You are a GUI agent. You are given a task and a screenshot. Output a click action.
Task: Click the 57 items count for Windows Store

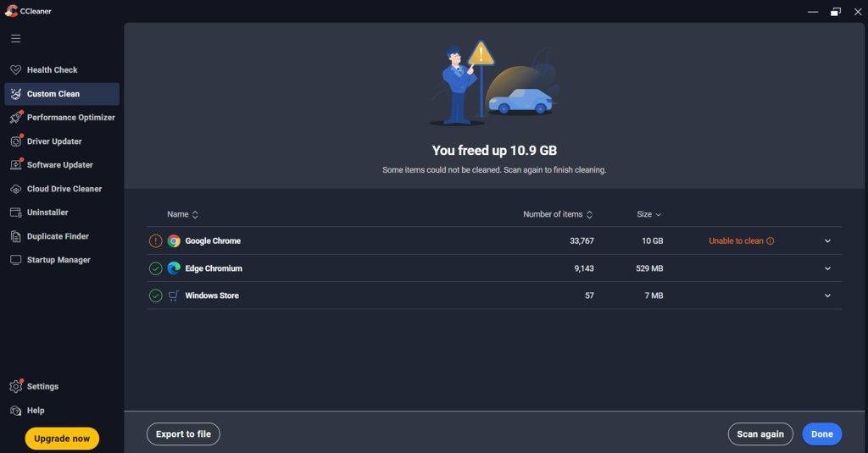click(x=590, y=296)
